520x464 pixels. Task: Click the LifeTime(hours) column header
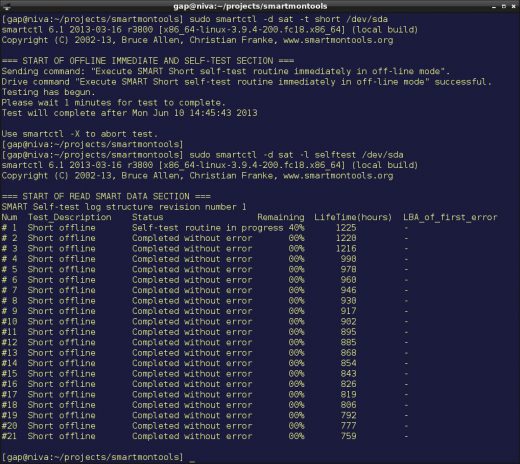coord(353,217)
